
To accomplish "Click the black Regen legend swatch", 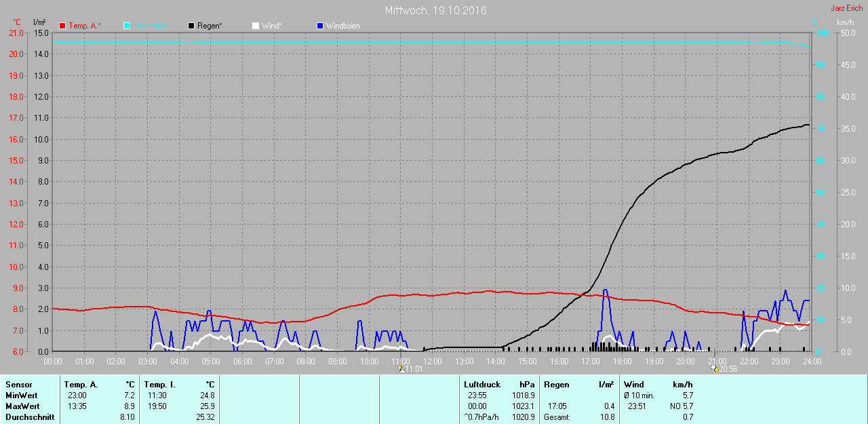I will (191, 26).
